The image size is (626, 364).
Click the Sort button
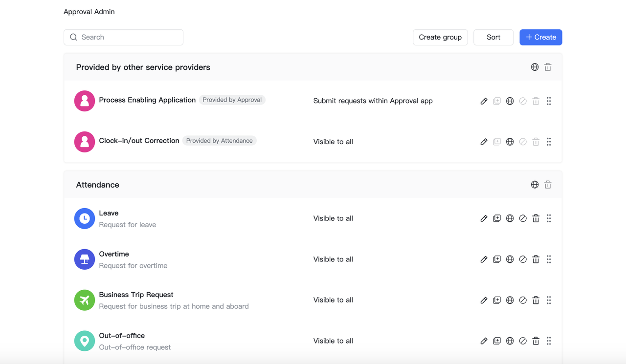(x=493, y=37)
